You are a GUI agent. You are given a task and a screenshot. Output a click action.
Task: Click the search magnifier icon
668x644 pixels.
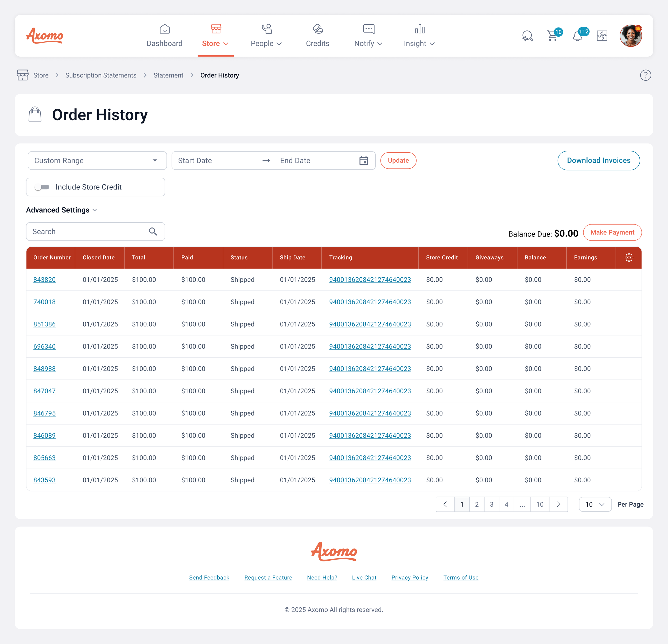pos(153,231)
